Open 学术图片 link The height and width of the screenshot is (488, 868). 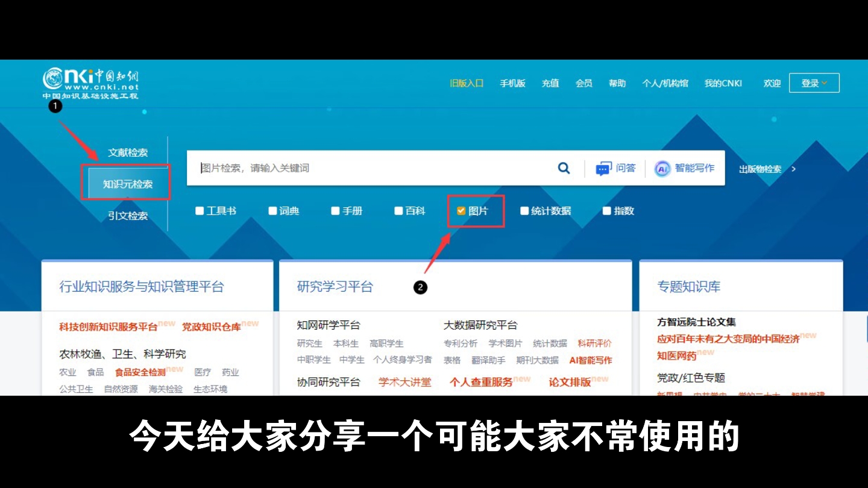pyautogui.click(x=505, y=343)
